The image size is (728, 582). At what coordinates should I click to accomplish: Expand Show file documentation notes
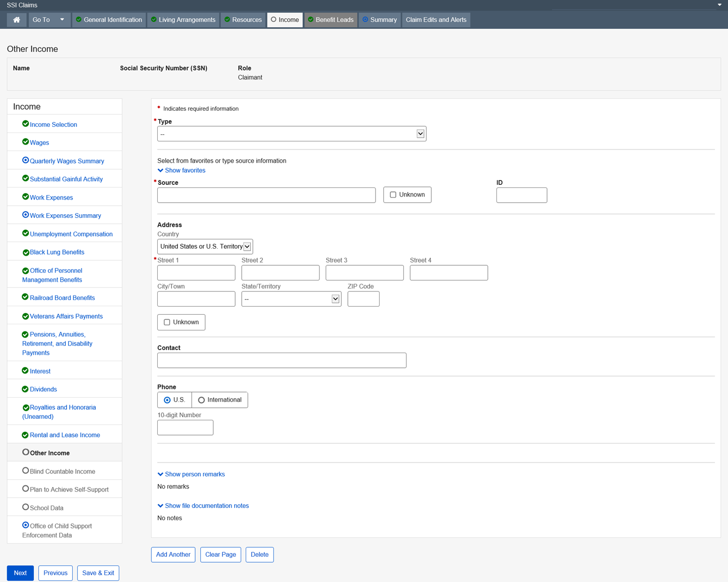pyautogui.click(x=203, y=506)
